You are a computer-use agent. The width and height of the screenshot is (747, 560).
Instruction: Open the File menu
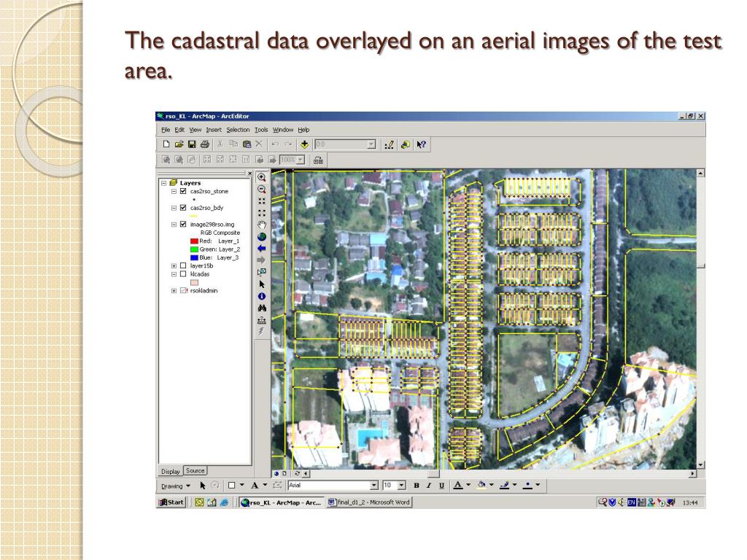point(166,130)
